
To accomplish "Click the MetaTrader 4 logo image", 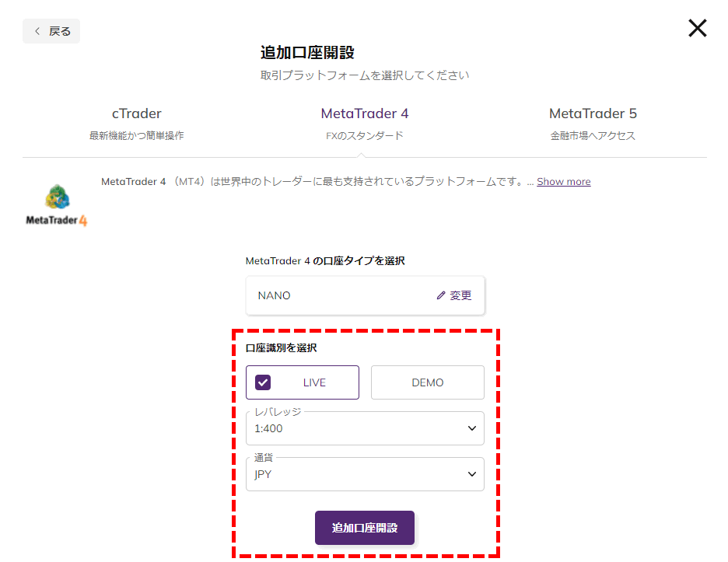I will 56,205.
